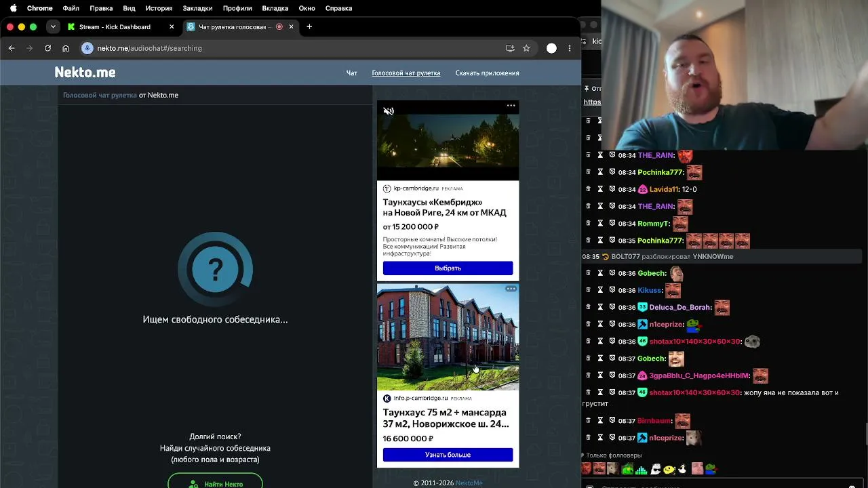Click the install app icon in address bar
The image size is (868, 488).
click(x=510, y=48)
